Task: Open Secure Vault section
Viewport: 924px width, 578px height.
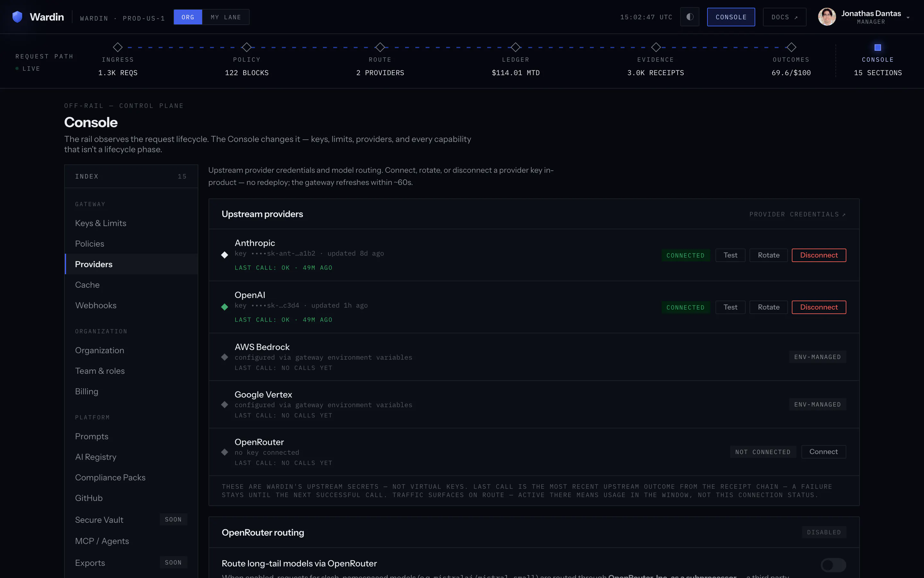Action: point(131,520)
